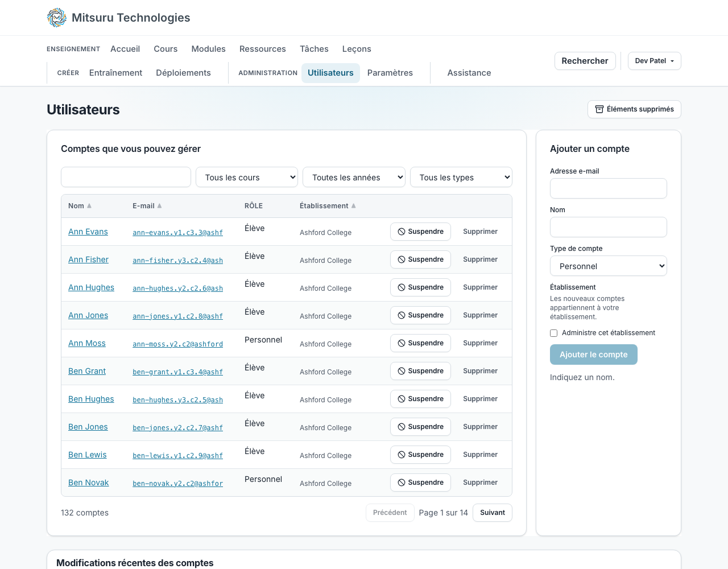The width and height of the screenshot is (728, 569).
Task: Sort table by E-mail column arrow
Action: click(x=159, y=206)
